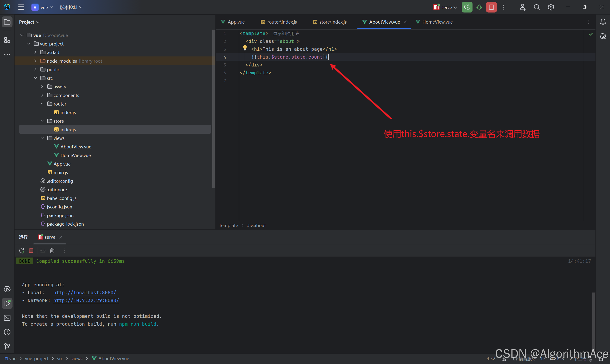Rerun the serve configuration in top toolbar

467,7
